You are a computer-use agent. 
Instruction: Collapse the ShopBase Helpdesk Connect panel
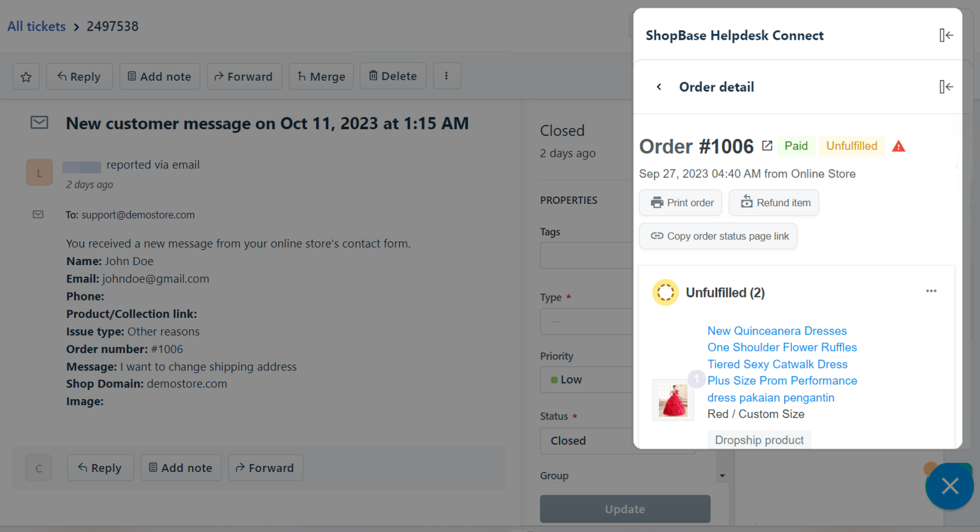(x=946, y=36)
